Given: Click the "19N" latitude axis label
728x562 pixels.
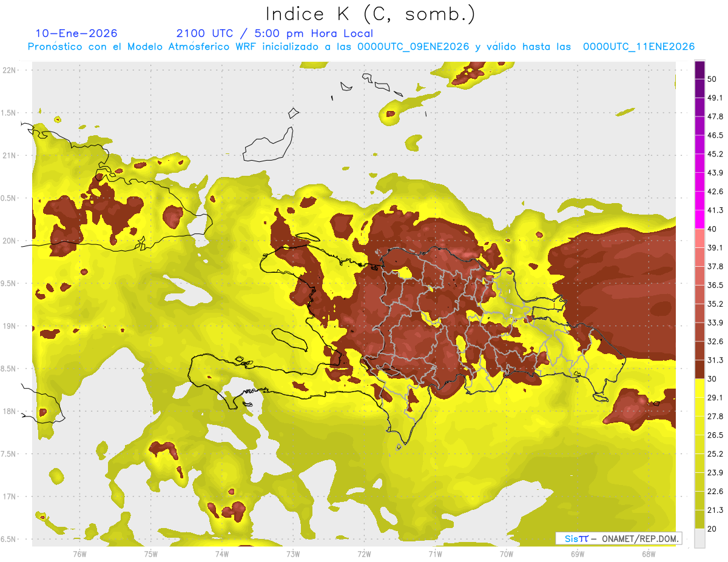Looking at the screenshot, I should pyautogui.click(x=10, y=326).
